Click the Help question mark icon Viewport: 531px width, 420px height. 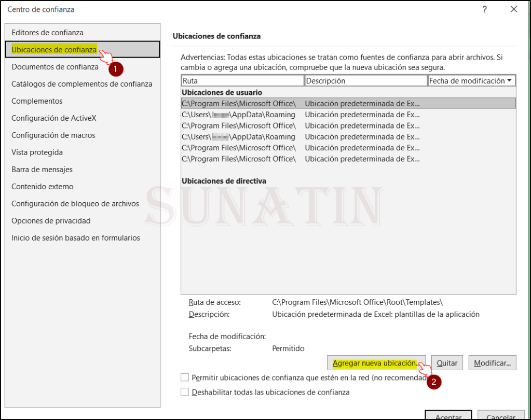[484, 9]
